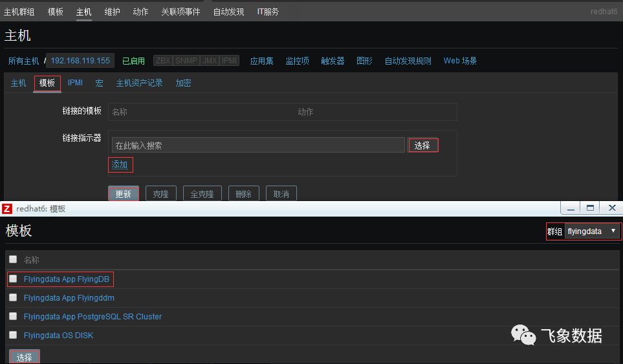Click the JMX availability indicator
Image resolution: width=623 pixels, height=364 pixels.
210,61
